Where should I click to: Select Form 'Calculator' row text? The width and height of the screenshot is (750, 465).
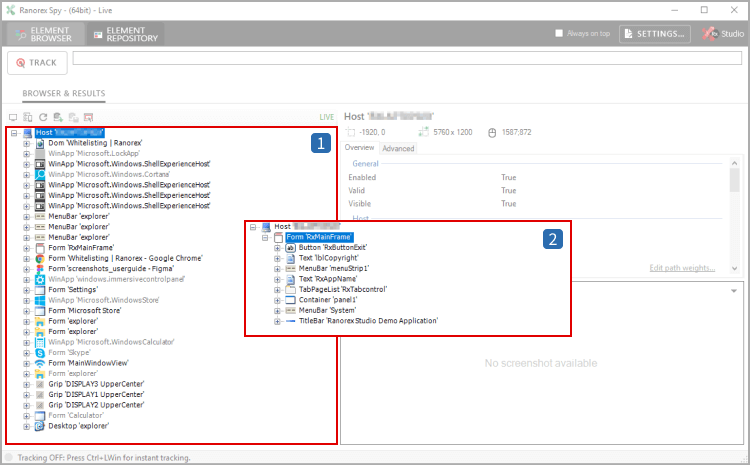76,416
